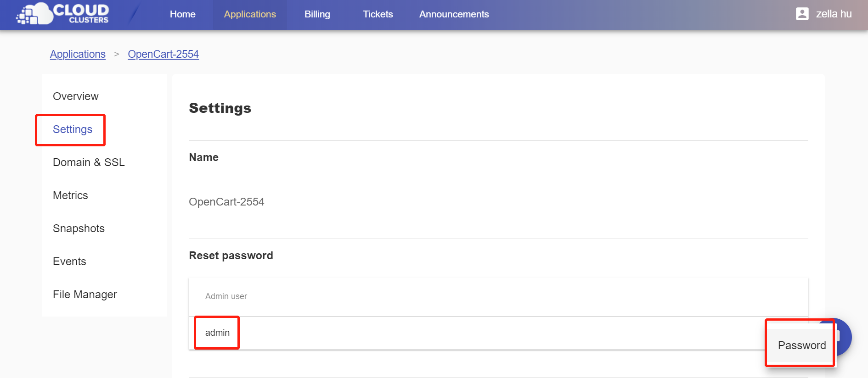
Task: Launch the File Manager
Action: pyautogui.click(x=85, y=295)
